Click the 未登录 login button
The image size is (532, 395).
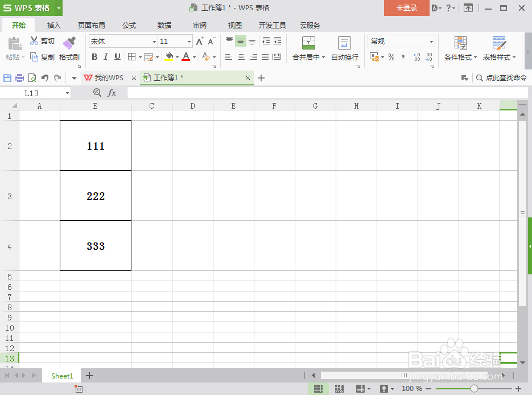(x=406, y=8)
